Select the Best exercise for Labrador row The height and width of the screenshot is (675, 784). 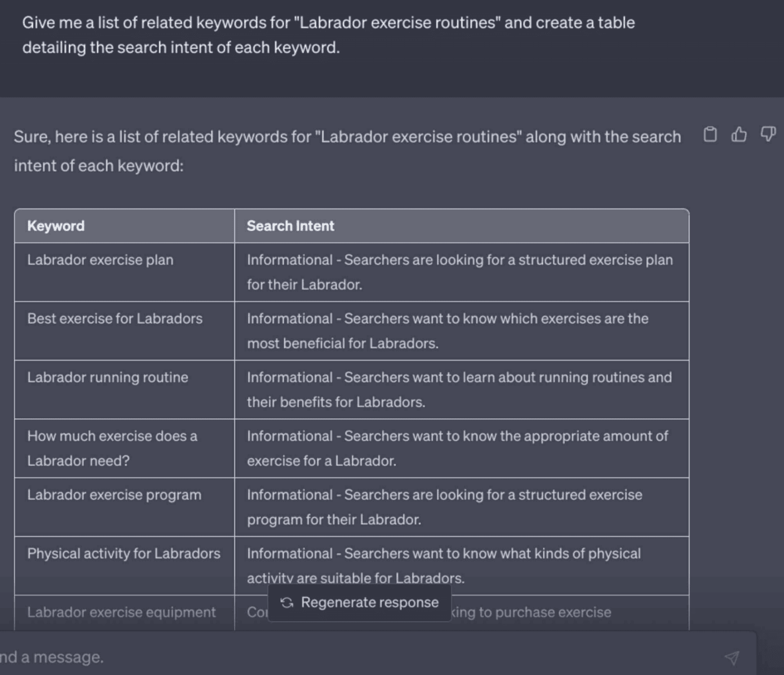pyautogui.click(x=115, y=319)
